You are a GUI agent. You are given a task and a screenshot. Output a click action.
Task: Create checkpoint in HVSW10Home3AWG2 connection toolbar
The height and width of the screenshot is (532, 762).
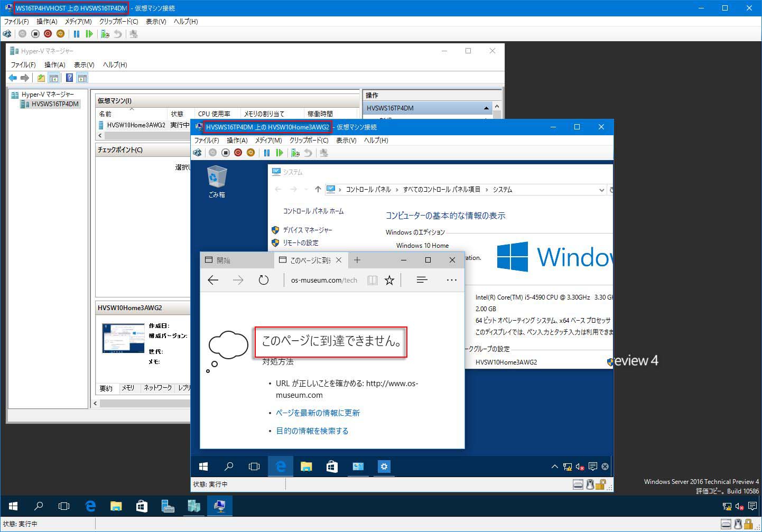point(295,153)
